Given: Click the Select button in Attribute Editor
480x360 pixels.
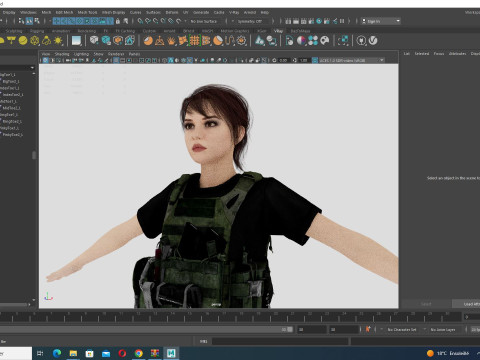Looking at the screenshot, I should tap(426, 304).
